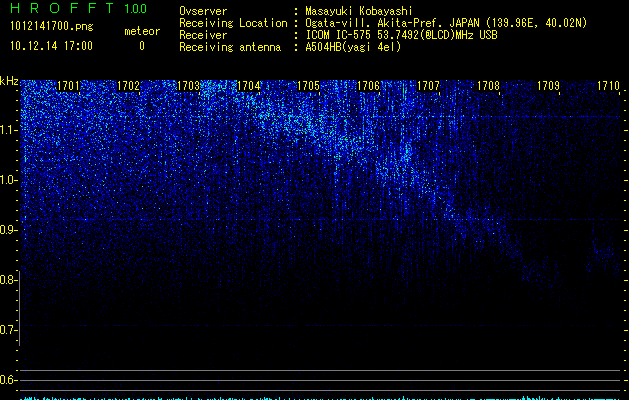Click the 1705 time marker
This screenshot has height=400, width=629.
point(308,86)
